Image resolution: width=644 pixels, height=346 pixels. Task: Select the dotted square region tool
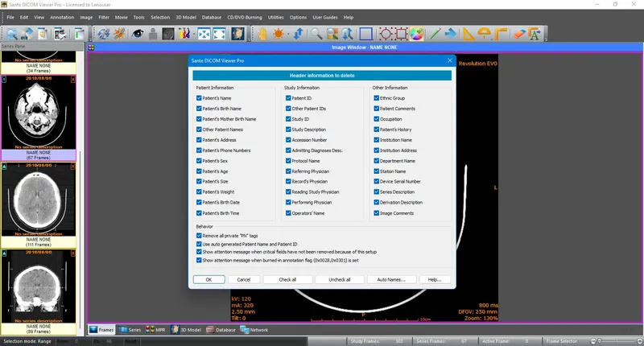pyautogui.click(x=401, y=34)
